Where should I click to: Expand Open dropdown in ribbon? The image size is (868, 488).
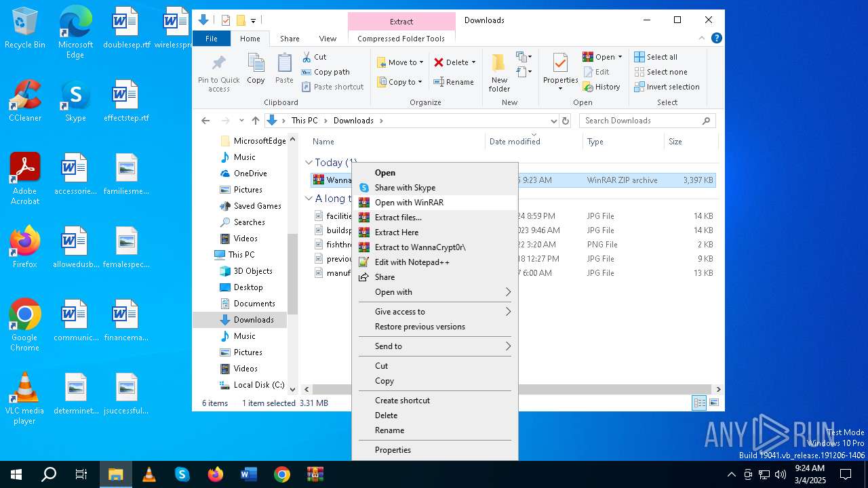(x=620, y=57)
